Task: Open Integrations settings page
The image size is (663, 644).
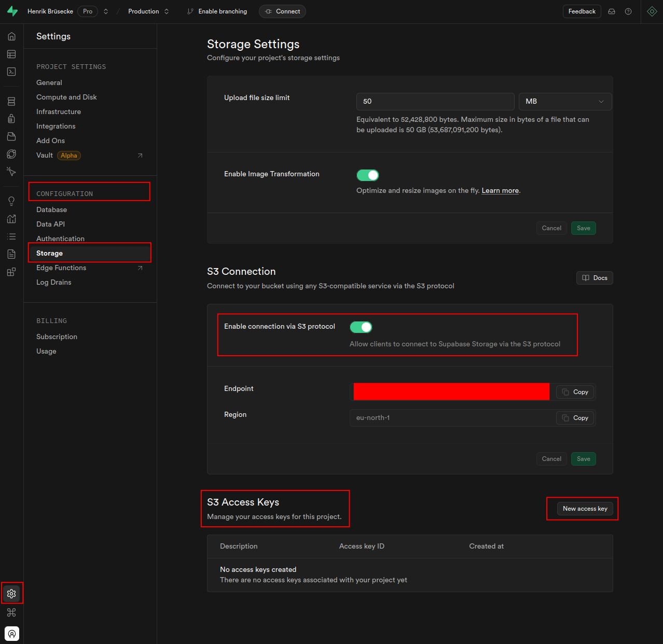Action: (x=56, y=126)
